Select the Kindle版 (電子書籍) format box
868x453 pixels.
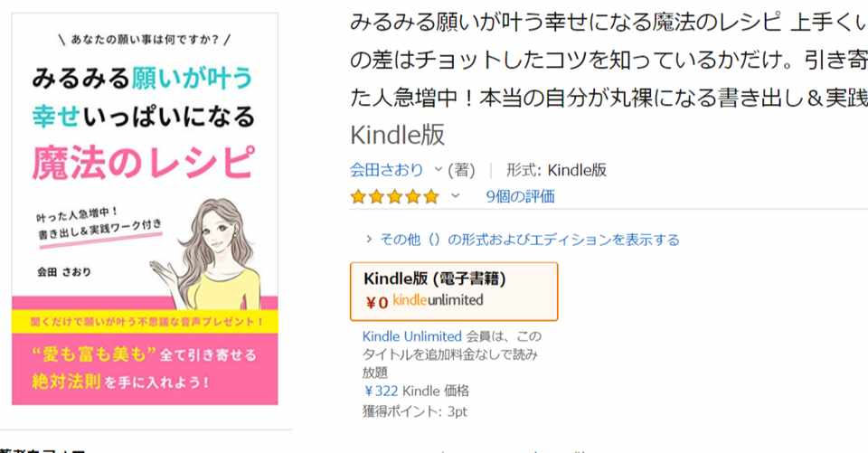pyautogui.click(x=454, y=292)
